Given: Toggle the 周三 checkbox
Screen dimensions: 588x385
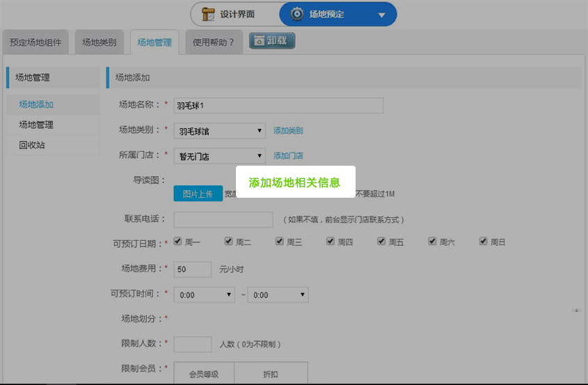Looking at the screenshot, I should (x=280, y=242).
